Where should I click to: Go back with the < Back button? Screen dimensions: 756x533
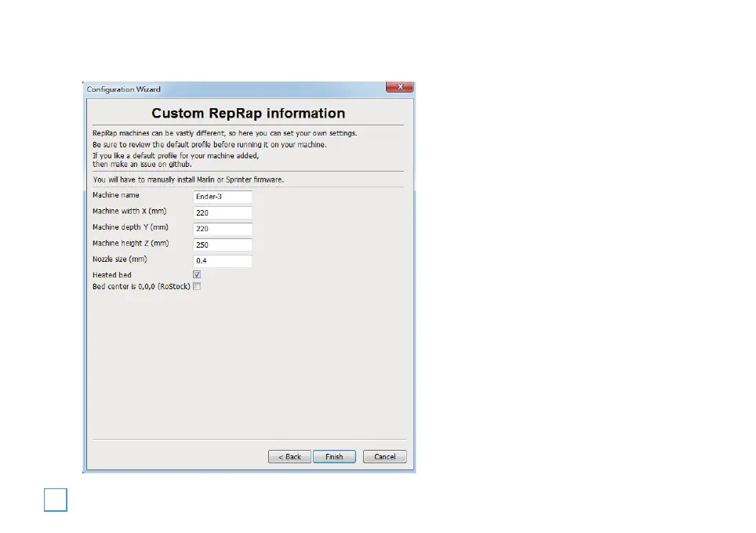click(x=289, y=457)
